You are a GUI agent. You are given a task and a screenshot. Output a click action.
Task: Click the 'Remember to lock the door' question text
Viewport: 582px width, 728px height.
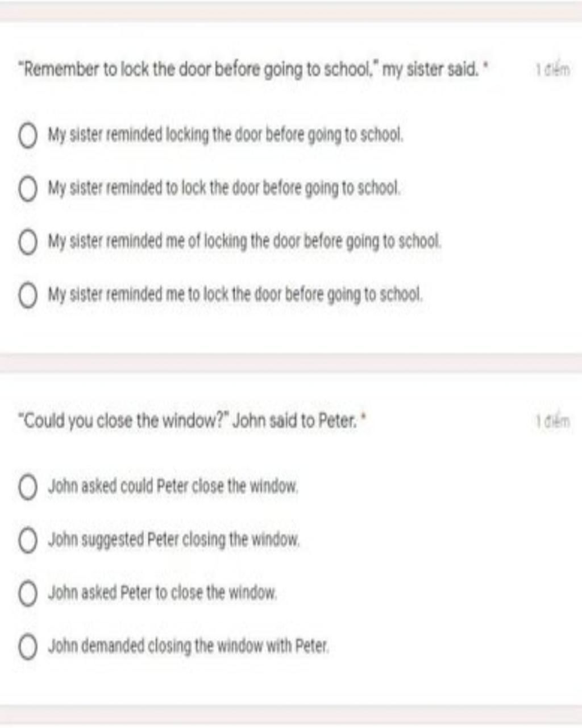[x=253, y=70]
